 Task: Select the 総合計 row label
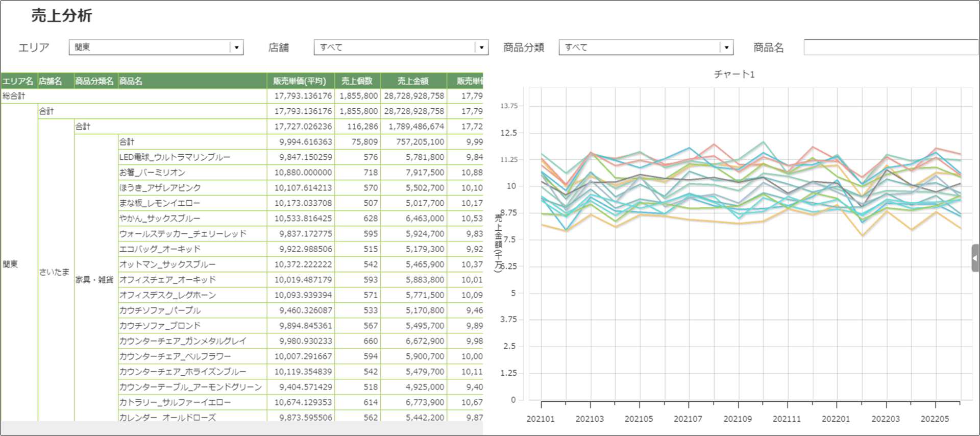[14, 96]
